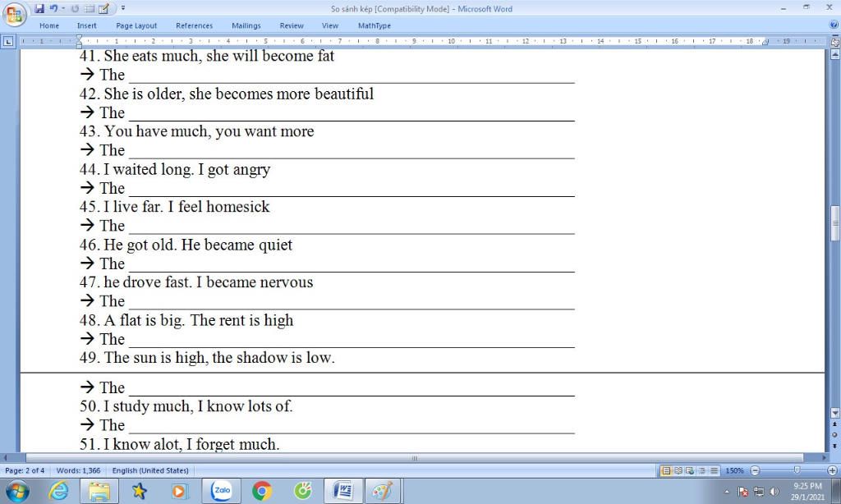The width and height of the screenshot is (841, 504).
Task: Open Windows Explorer from the taskbar
Action: click(99, 491)
